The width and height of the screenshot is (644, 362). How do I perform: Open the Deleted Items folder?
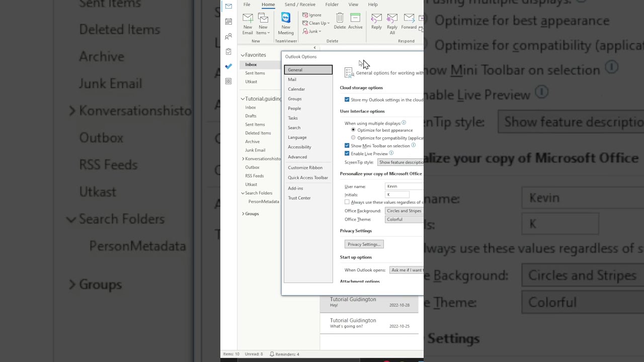(258, 133)
